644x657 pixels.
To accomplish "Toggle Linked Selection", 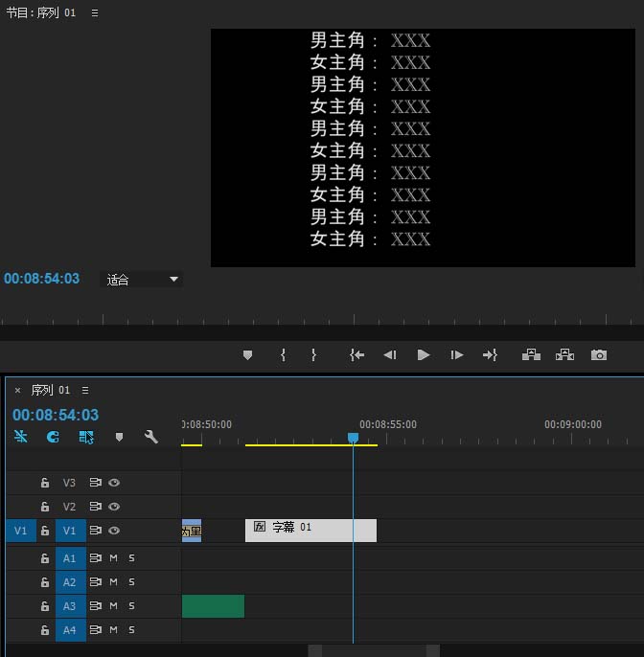I will point(86,437).
